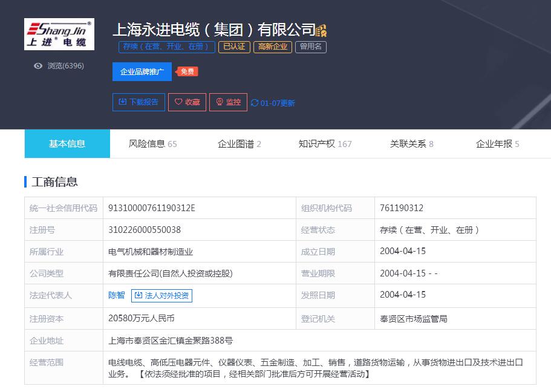Click legal representative name 陈智

click(x=116, y=295)
